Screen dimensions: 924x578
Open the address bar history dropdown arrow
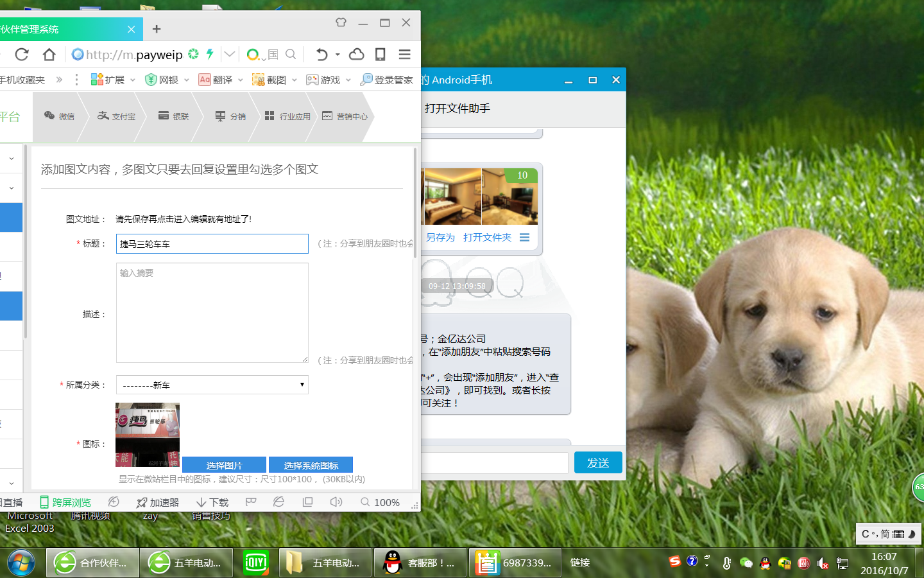point(230,55)
